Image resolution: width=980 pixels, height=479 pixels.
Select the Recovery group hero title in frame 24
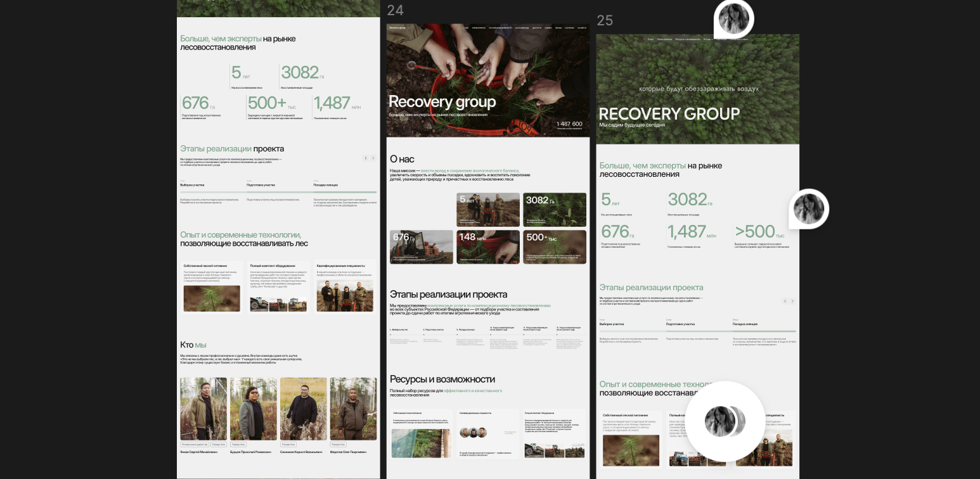click(442, 101)
